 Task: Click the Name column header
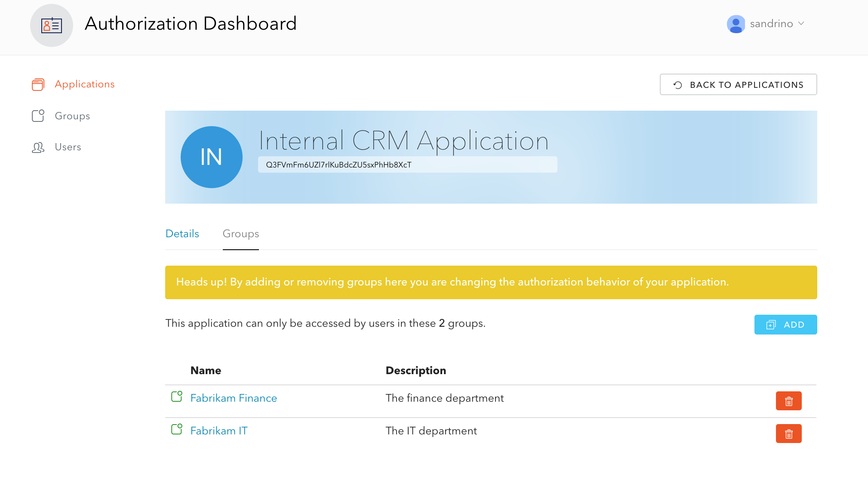(x=206, y=371)
